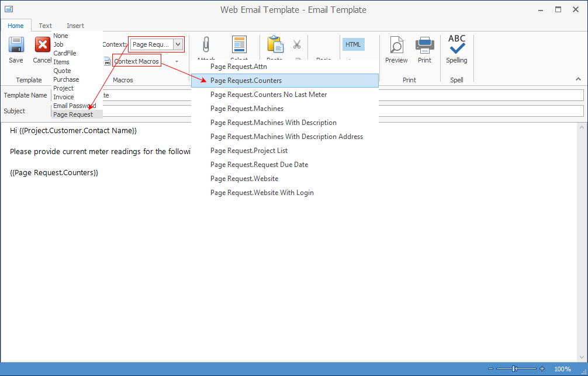
Task: Run the Spelling ABC check
Action: [456, 44]
